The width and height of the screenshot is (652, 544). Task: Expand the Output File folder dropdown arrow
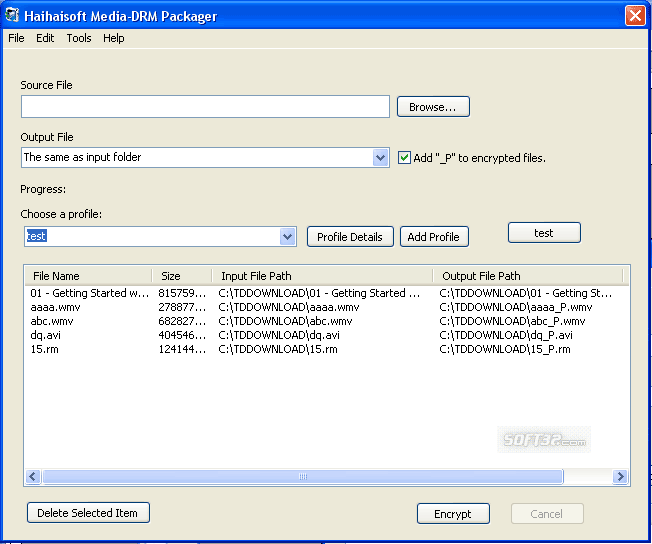[380, 158]
